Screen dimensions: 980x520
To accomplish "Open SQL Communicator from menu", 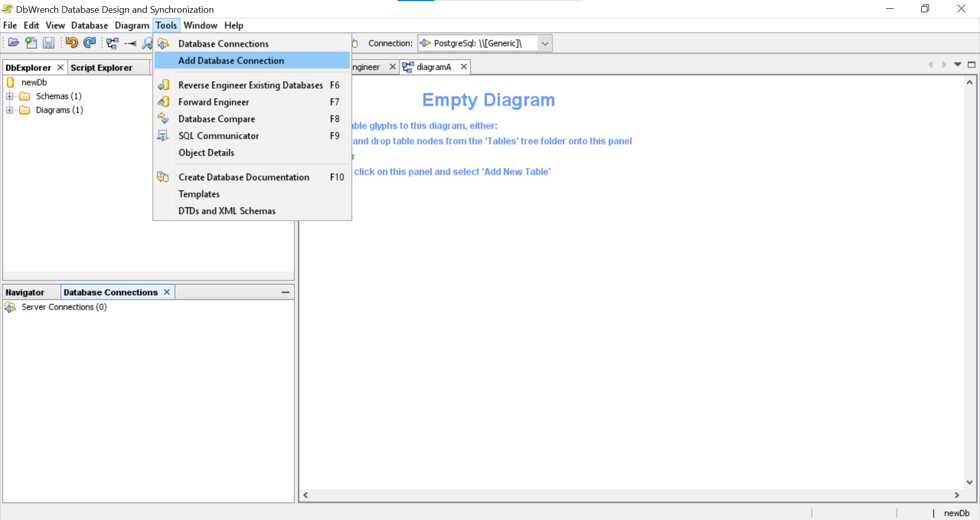I will pyautogui.click(x=252, y=135).
